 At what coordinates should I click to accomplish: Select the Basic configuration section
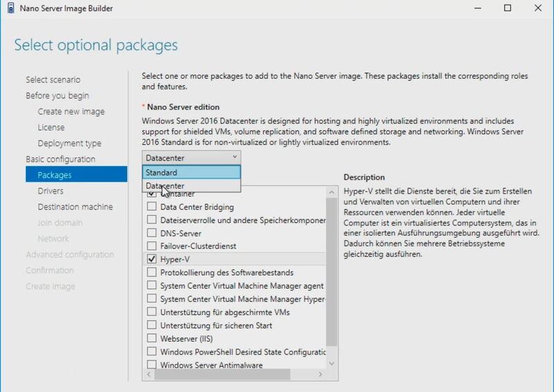tap(60, 159)
